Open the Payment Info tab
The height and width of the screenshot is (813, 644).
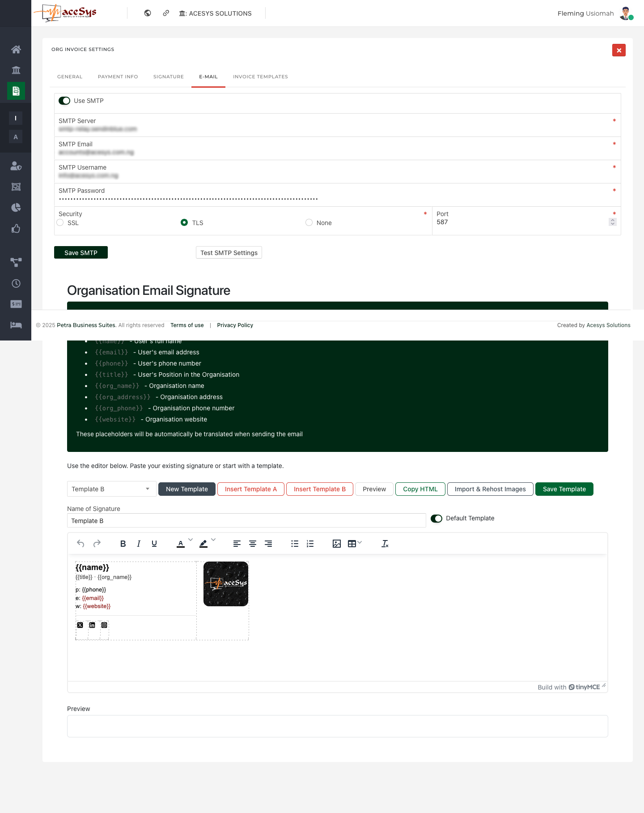tap(118, 77)
